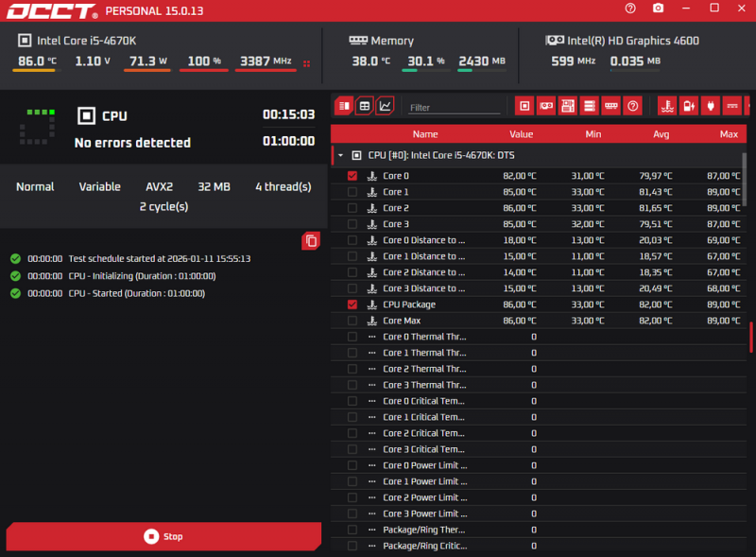Uncheck the Core 0 temperature checkbox
Screen dimensions: 756x557
click(x=352, y=176)
